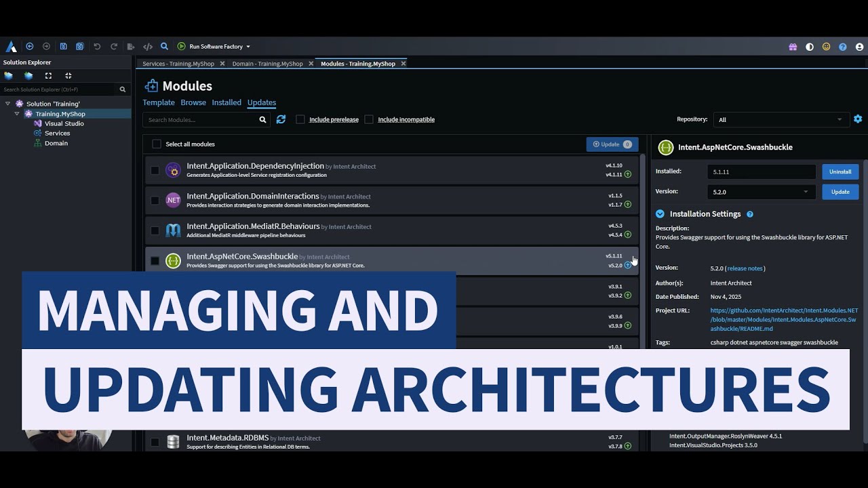This screenshot has width=868, height=488.
Task: Click the toolbar search magnifier icon
Action: (x=164, y=47)
